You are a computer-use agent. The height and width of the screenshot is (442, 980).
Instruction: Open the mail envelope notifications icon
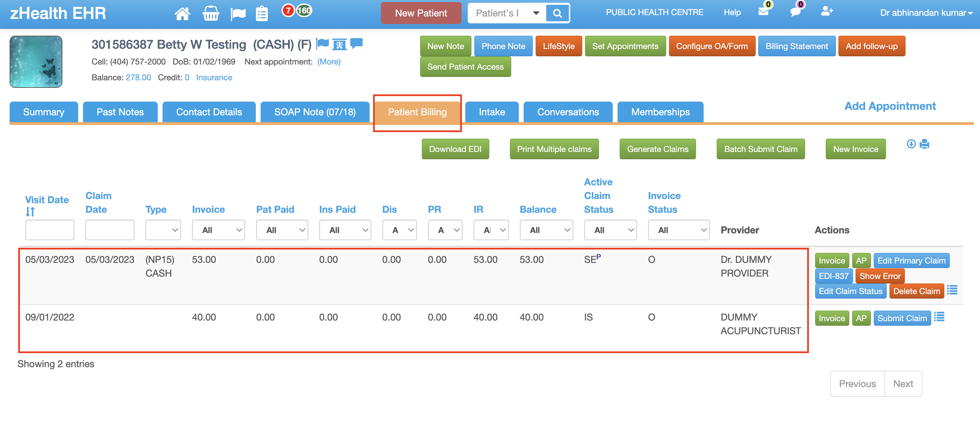(763, 11)
